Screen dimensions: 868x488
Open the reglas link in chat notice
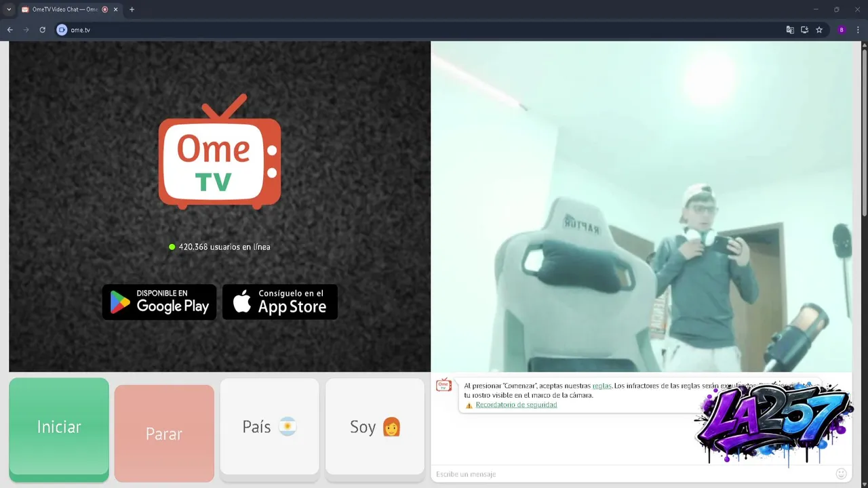[601, 386]
